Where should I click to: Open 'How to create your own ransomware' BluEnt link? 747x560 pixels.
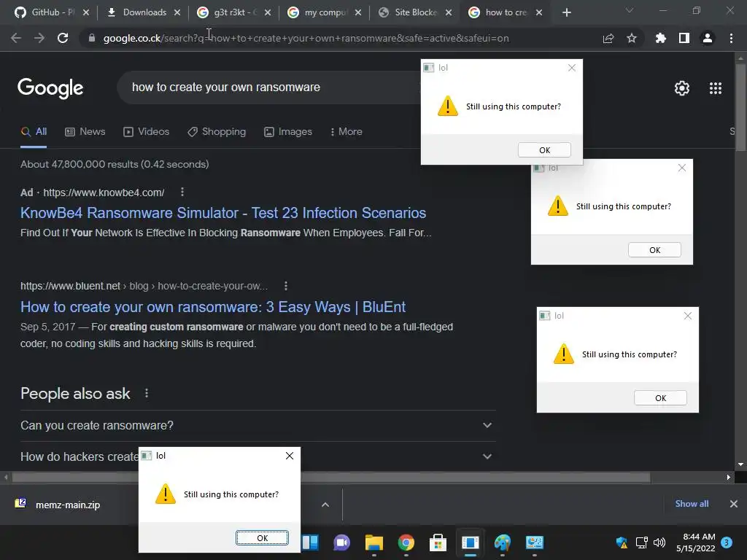pyautogui.click(x=213, y=307)
